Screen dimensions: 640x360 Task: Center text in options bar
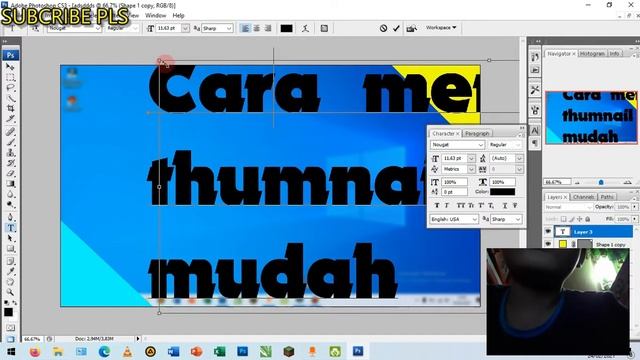256,28
